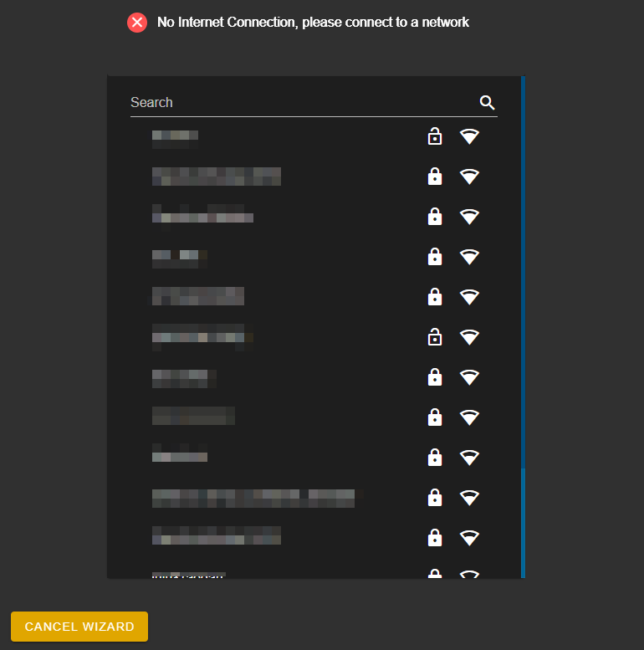Select the third network in list
This screenshot has width=644, height=650.
click(x=314, y=217)
